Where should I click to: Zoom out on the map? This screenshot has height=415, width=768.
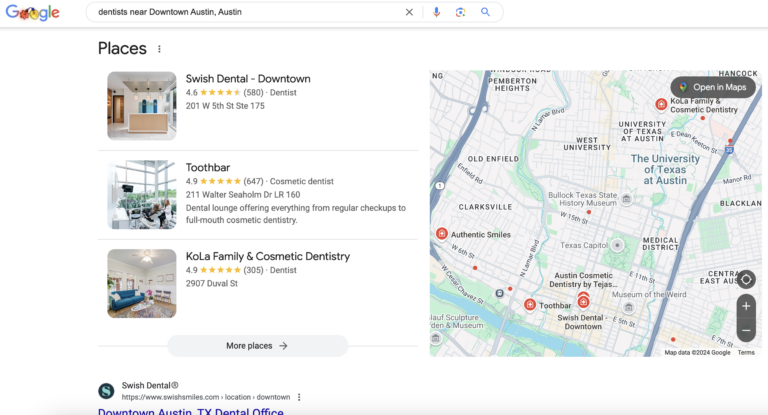(x=746, y=330)
